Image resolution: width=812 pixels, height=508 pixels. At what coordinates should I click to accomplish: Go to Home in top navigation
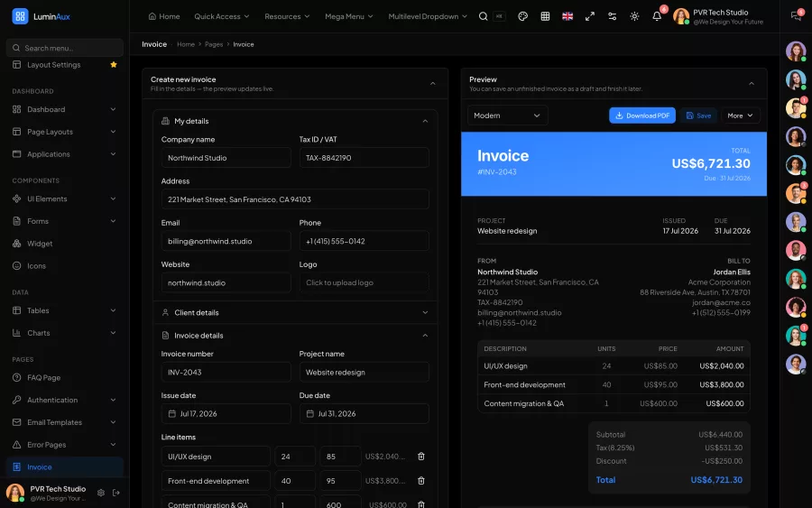click(x=164, y=16)
